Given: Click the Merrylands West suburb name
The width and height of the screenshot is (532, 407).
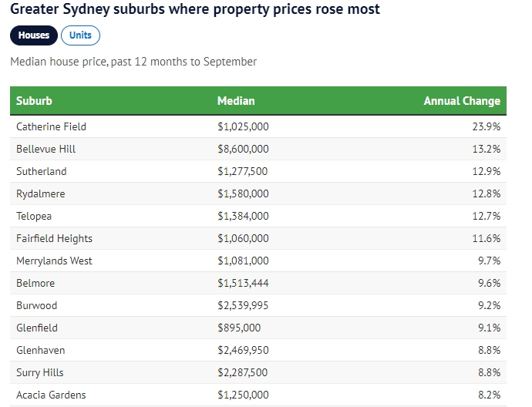Looking at the screenshot, I should tap(54, 261).
